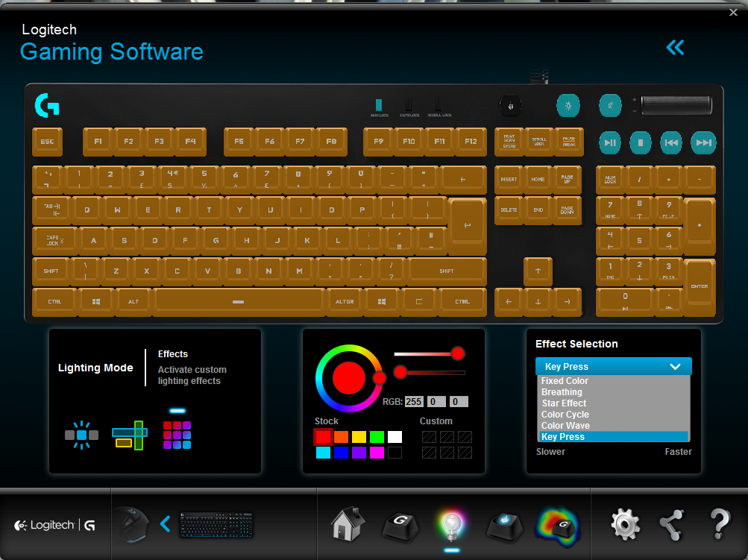Click the share icon in bottom bar
Screen dimensions: 748x560
[x=672, y=525]
